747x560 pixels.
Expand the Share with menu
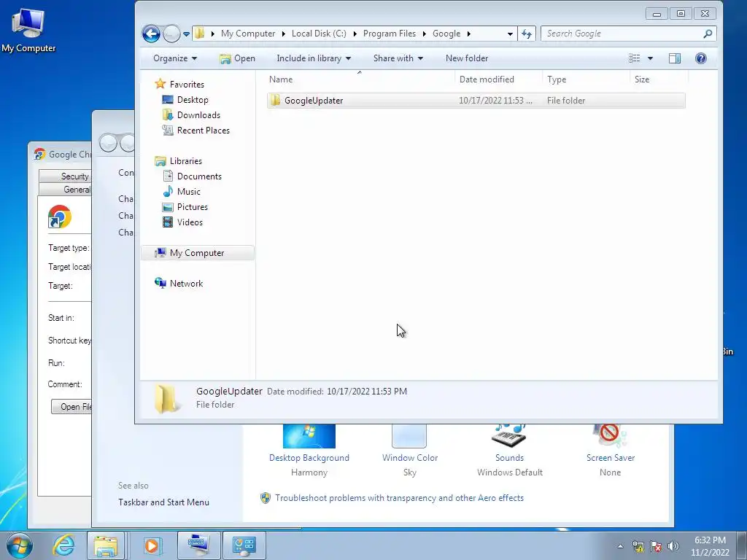(398, 58)
